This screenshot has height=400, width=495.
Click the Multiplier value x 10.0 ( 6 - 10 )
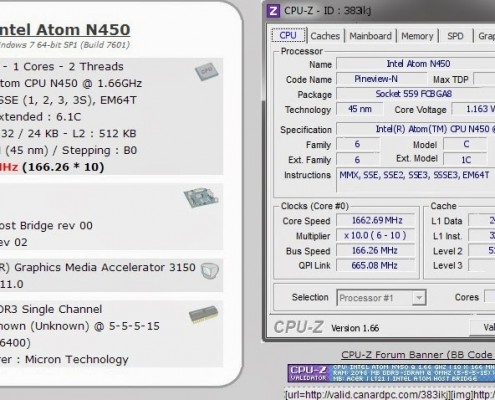[376, 236]
